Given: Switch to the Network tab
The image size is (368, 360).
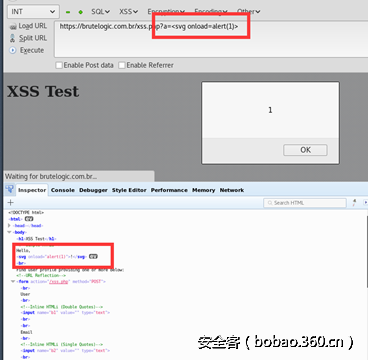Looking at the screenshot, I should pos(232,190).
